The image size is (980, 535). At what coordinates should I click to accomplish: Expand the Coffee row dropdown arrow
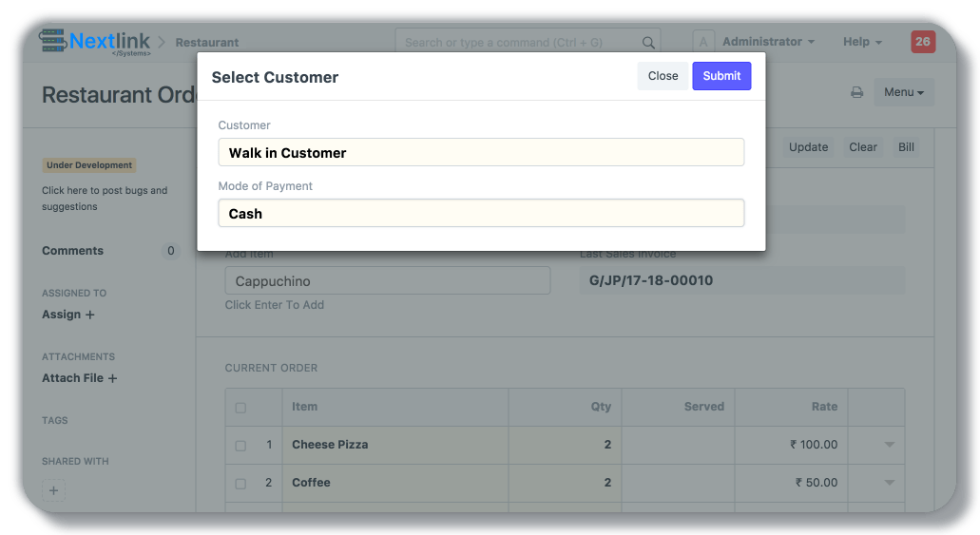[890, 483]
